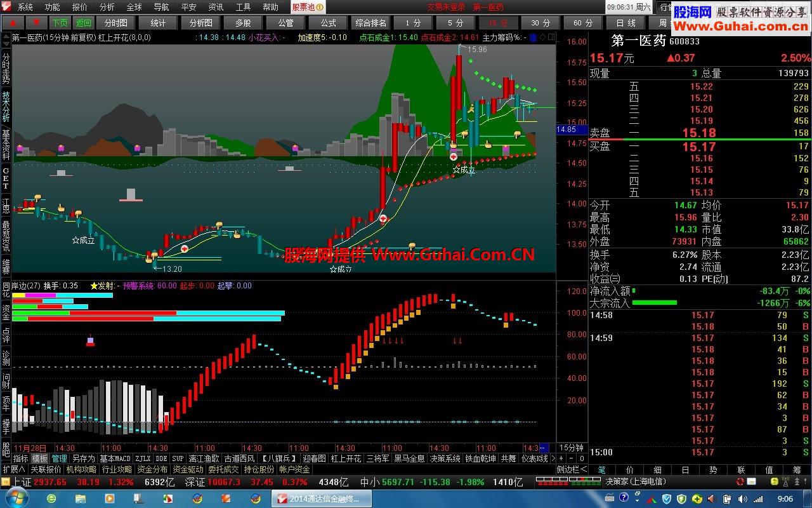Toggle the 筹 chips view tab

[x=797, y=470]
